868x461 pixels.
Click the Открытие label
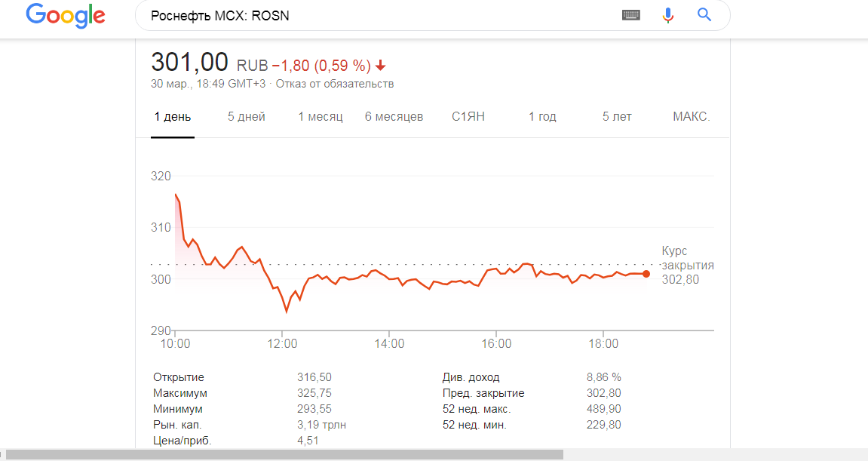179,377
